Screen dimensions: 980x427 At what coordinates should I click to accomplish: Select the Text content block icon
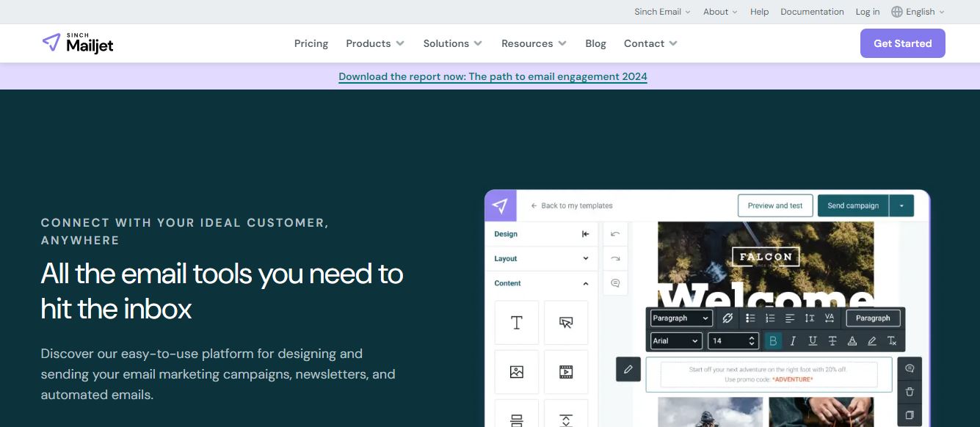pos(517,323)
